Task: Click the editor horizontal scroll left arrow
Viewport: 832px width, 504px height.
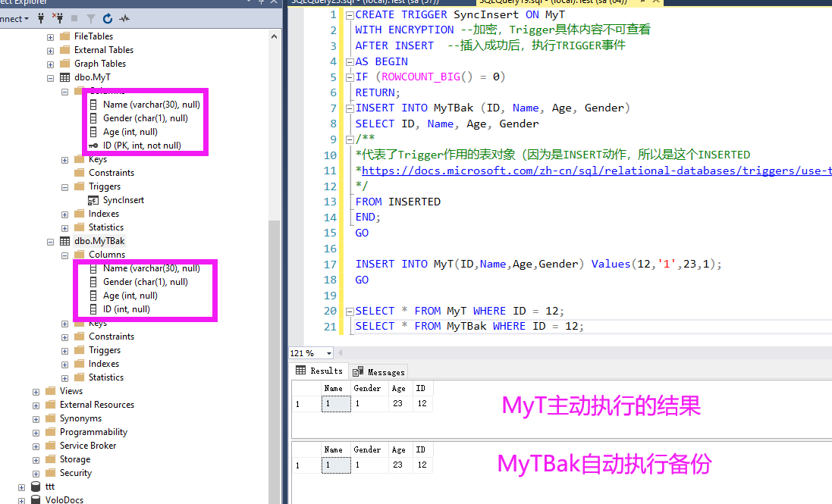Action: pos(340,353)
